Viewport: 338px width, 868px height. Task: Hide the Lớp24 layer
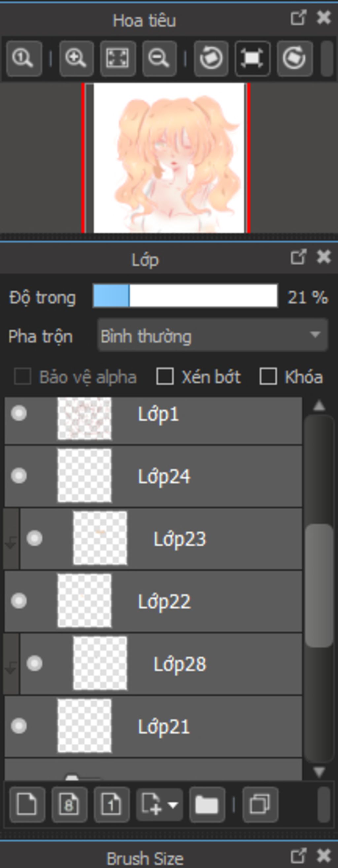[x=19, y=476]
